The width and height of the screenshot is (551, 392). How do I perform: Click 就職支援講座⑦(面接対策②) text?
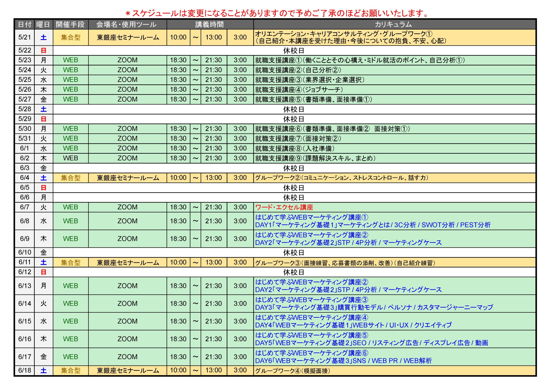[x=298, y=139]
